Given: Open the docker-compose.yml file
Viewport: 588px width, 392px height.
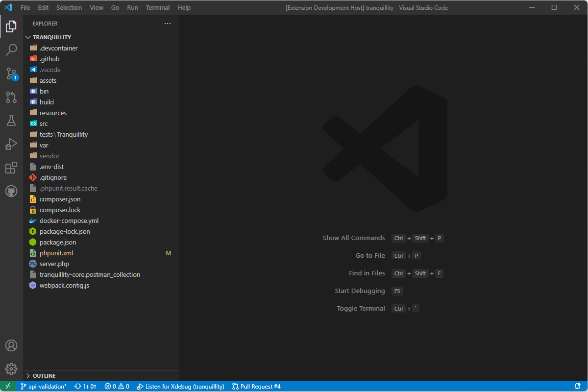Looking at the screenshot, I should [101, 220].
